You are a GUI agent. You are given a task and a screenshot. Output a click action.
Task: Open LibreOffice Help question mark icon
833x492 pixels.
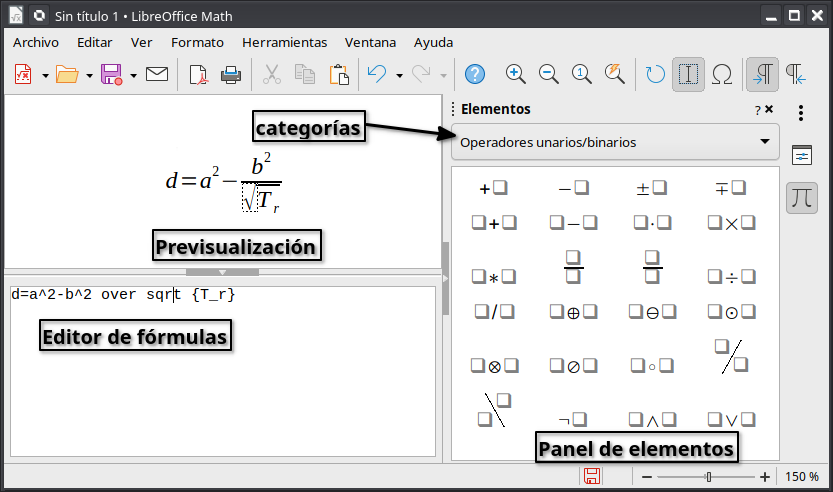(x=474, y=74)
